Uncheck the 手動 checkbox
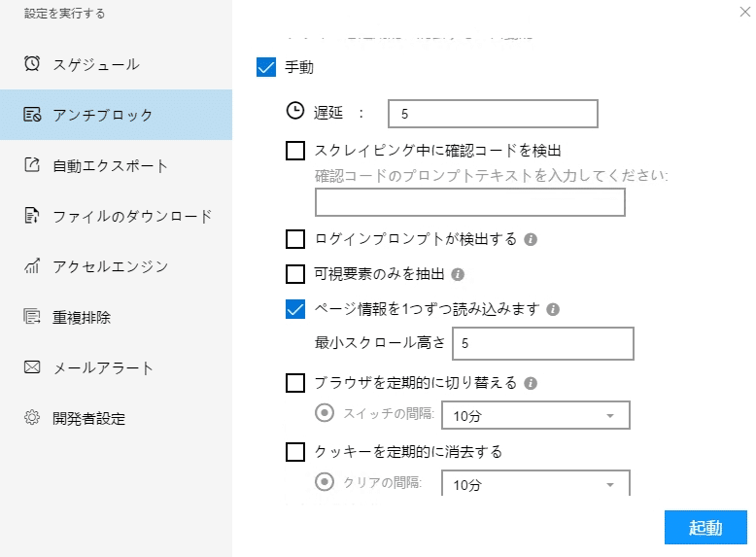The image size is (756, 557). [x=266, y=68]
